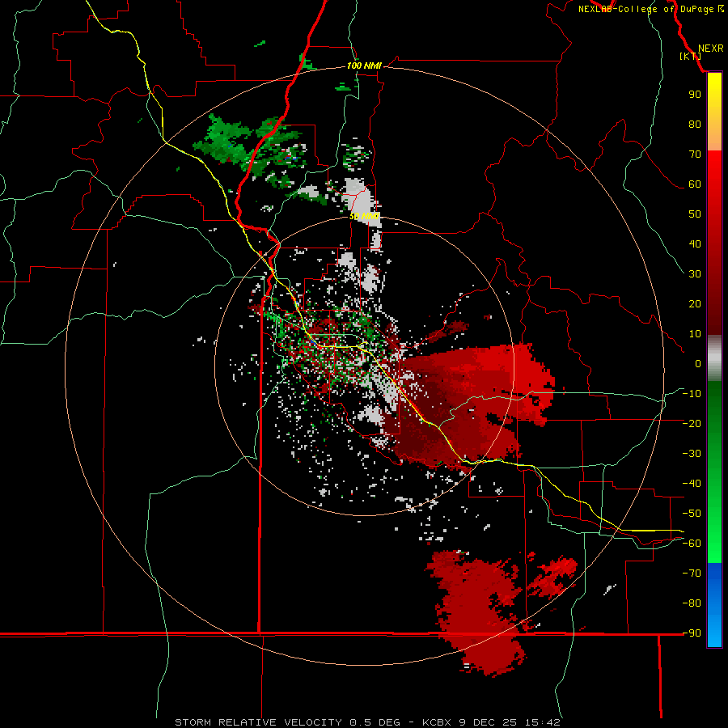Click the -50 value on the velocity scale

pyautogui.click(x=692, y=514)
